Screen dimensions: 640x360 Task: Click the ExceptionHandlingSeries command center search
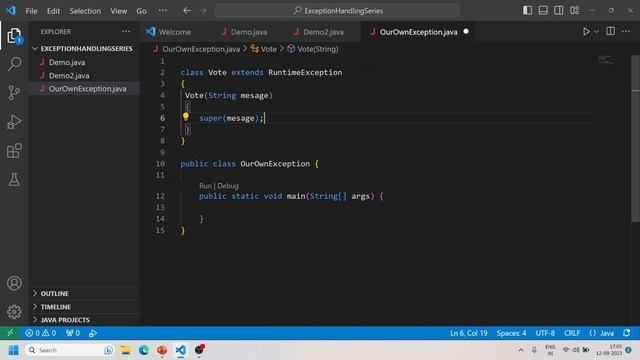(337, 11)
